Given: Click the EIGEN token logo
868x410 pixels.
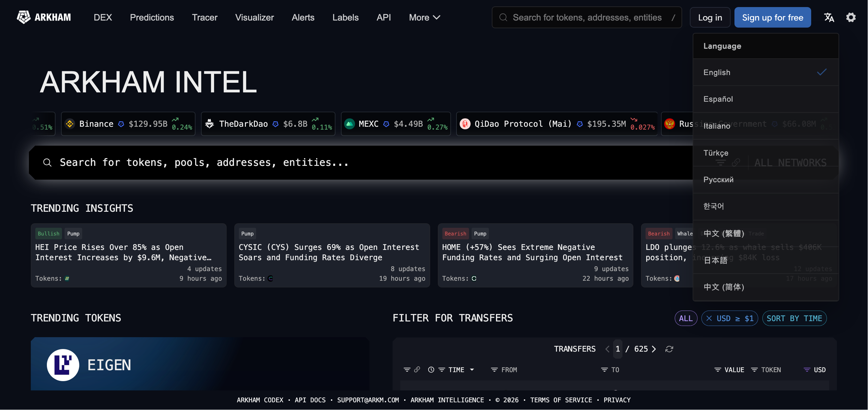Looking at the screenshot, I should point(63,365).
